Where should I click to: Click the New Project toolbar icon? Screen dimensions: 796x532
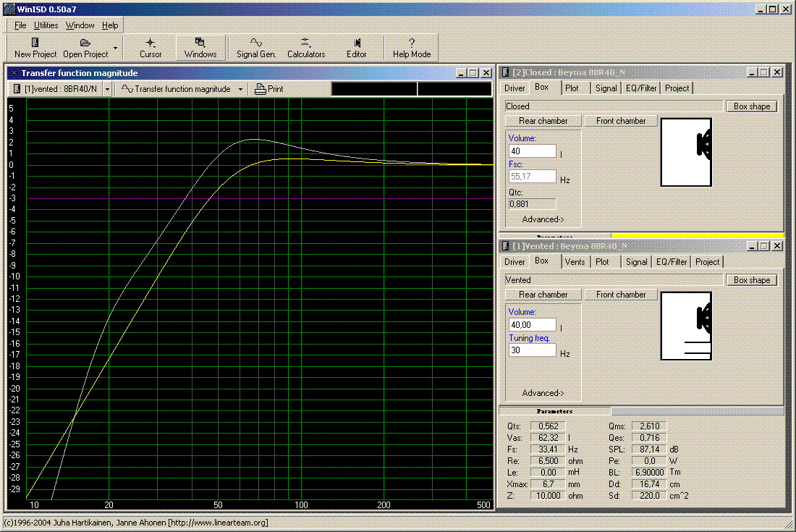click(x=35, y=48)
